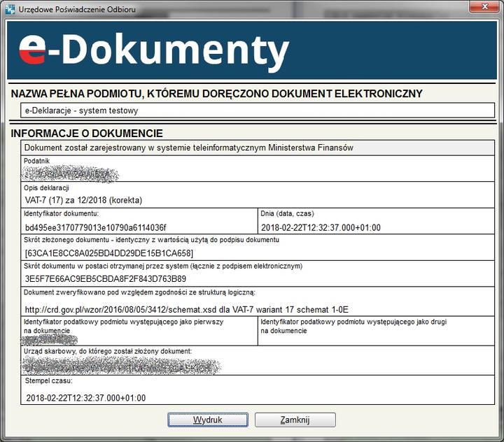
Task: Click the 'Identyfikator dokumentu:' label
Action: [x=61, y=213]
